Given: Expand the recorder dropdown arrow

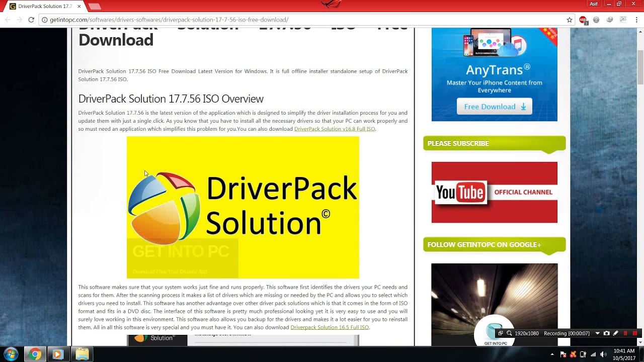Looking at the screenshot, I should pyautogui.click(x=598, y=333).
